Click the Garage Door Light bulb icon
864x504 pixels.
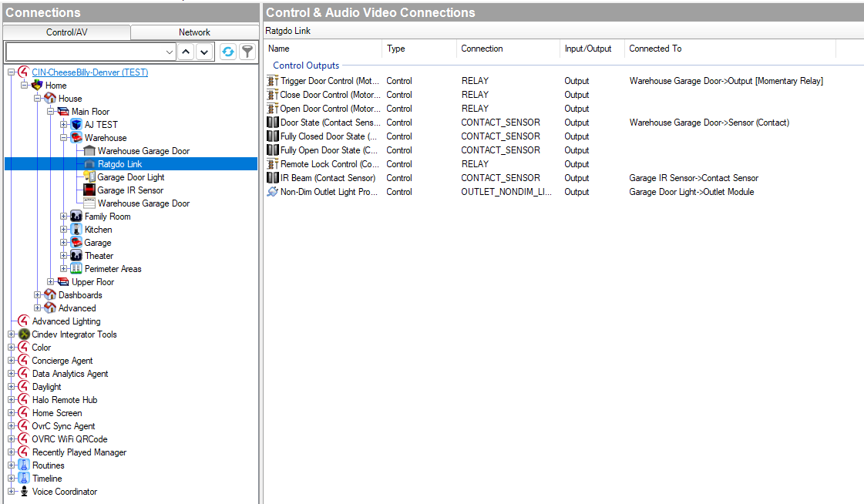point(89,177)
